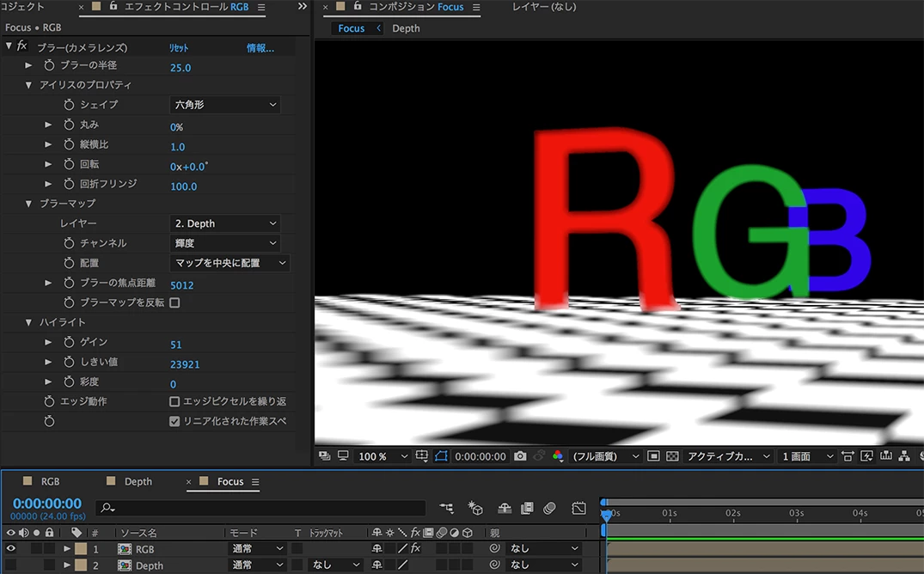The width and height of the screenshot is (924, 574).
Task: Open grid and guide options icon
Action: [421, 456]
